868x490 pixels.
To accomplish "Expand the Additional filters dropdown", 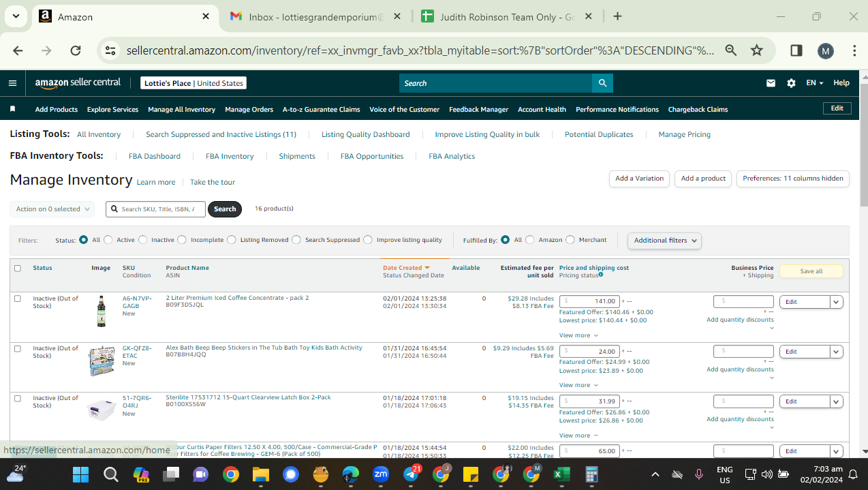I will (x=664, y=241).
